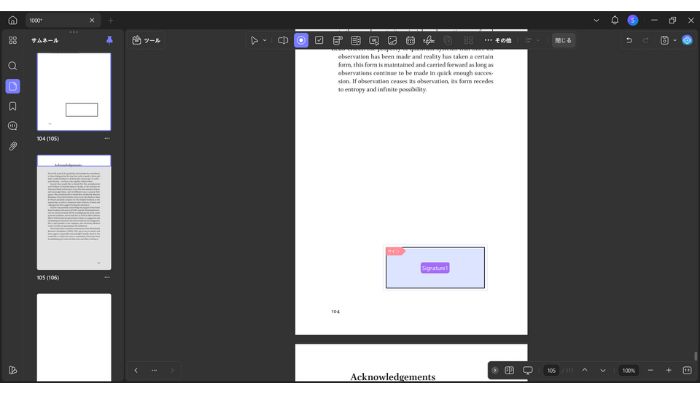Open the bookmarks panel in sidebar
Image resolution: width=700 pixels, height=394 pixels.
tap(12, 106)
